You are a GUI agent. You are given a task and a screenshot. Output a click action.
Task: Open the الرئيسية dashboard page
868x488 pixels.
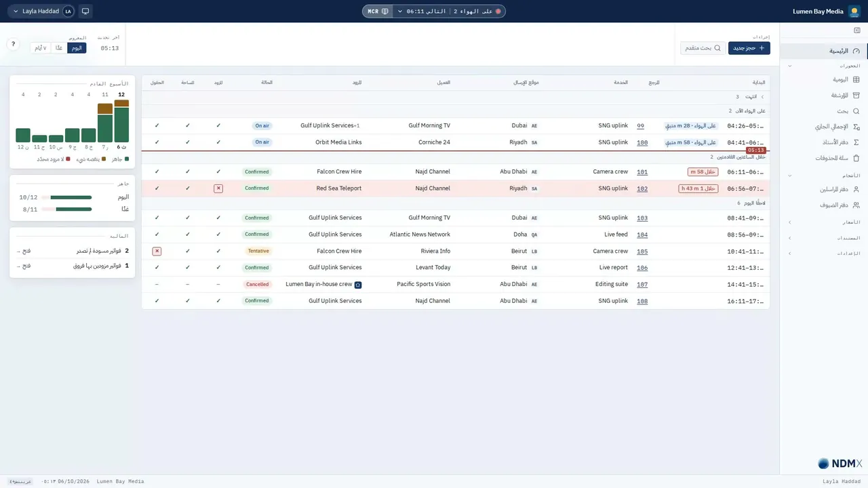(x=824, y=51)
